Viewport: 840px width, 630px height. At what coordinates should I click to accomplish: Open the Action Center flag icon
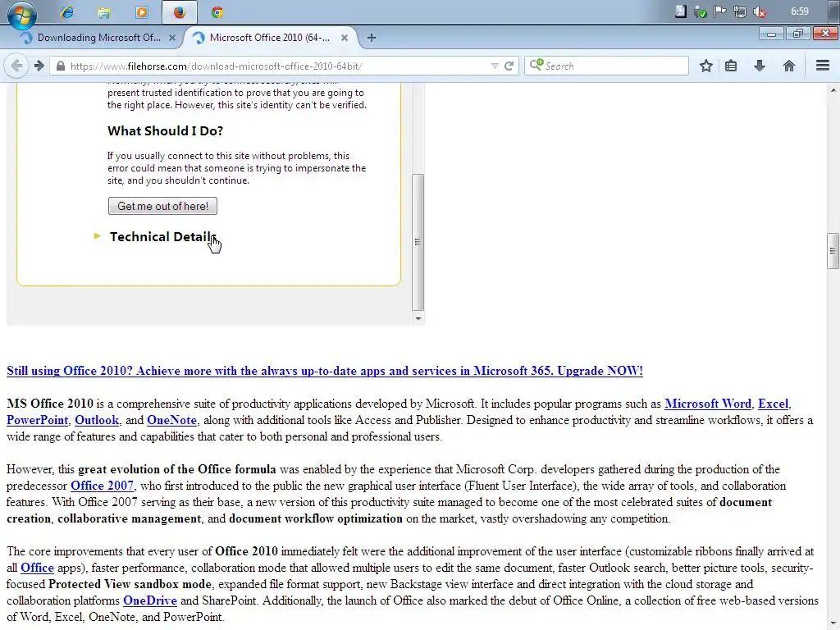click(x=720, y=11)
